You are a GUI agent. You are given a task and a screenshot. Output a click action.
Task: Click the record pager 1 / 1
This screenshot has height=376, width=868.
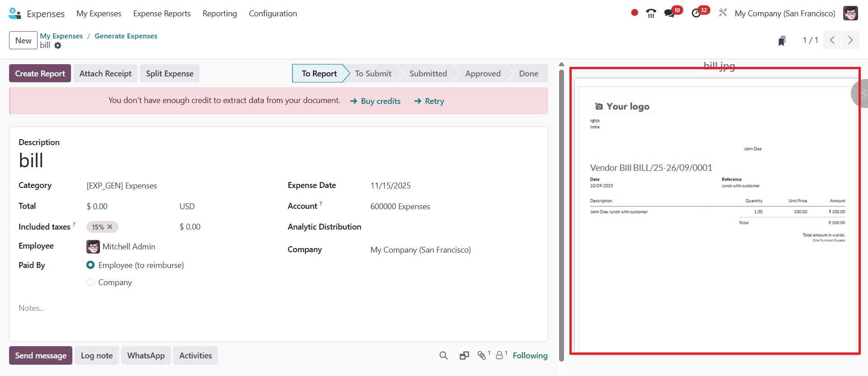[x=810, y=40]
